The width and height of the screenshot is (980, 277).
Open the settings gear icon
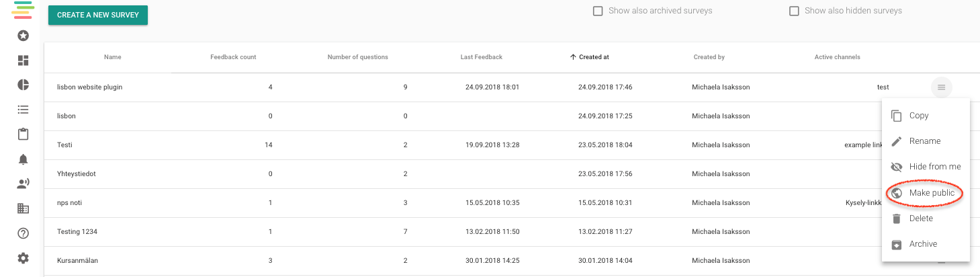23,258
